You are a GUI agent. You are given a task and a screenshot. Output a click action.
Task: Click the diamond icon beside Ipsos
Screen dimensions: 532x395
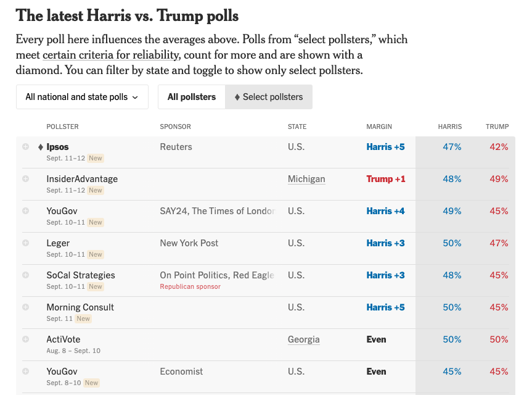pyautogui.click(x=41, y=147)
